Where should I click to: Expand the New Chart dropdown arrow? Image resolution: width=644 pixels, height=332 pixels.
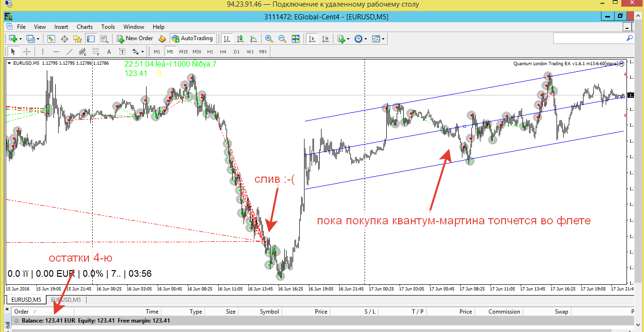coord(20,39)
